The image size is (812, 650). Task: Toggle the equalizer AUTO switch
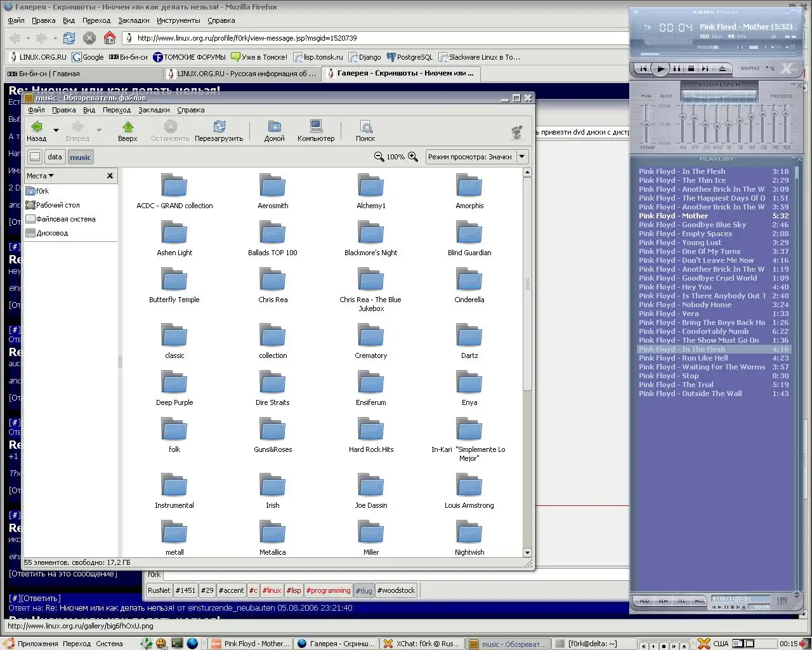[665, 96]
